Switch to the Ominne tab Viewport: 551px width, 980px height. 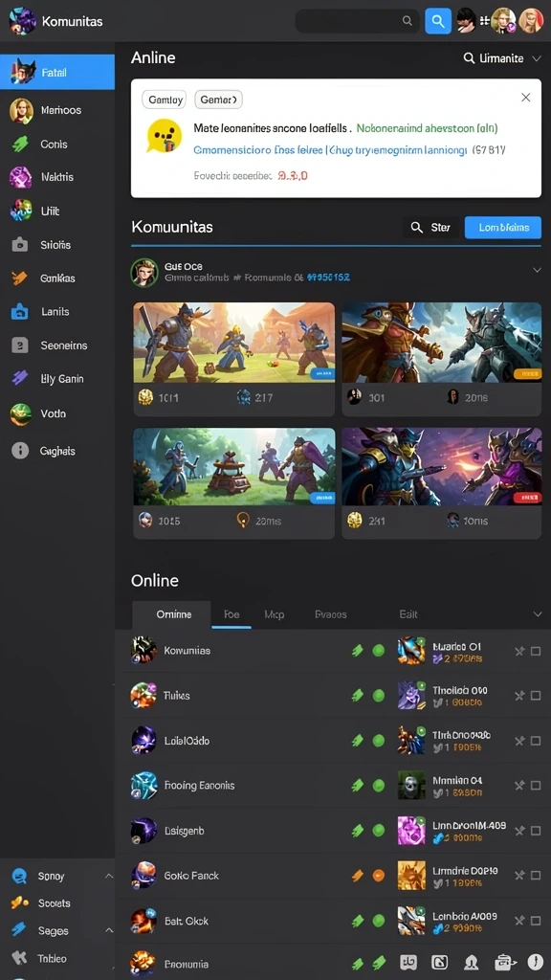[174, 614]
